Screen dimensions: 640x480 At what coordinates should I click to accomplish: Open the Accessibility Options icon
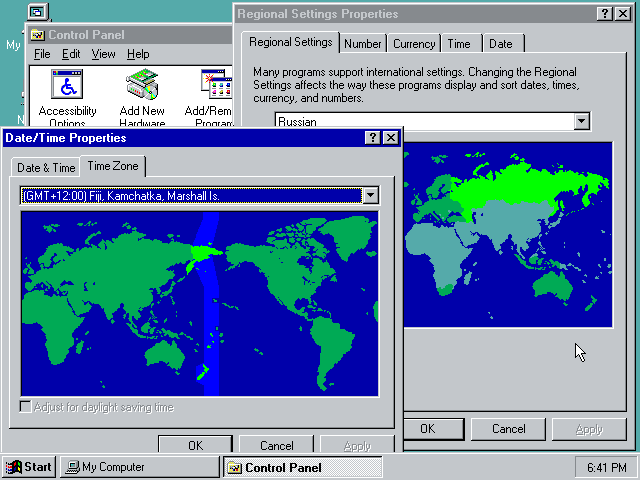(67, 98)
